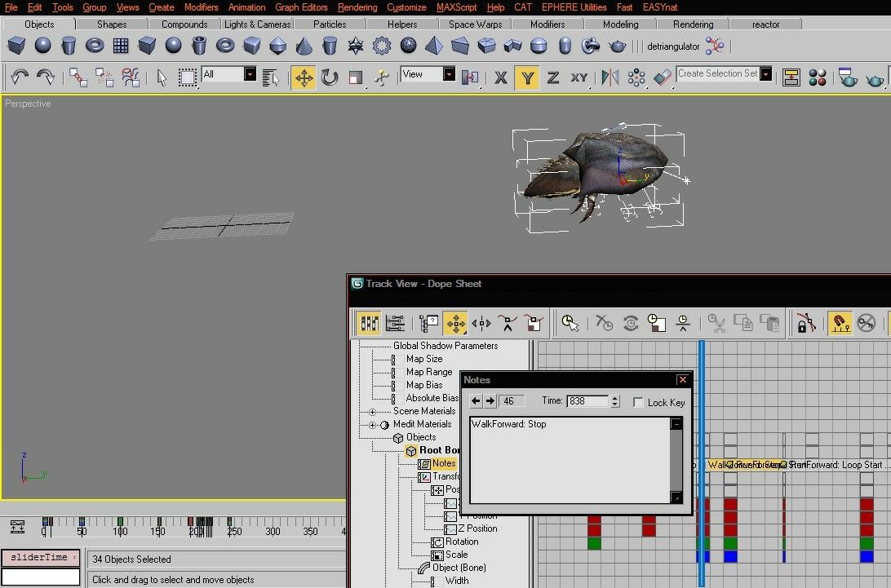
Task: Open the Material Editor spheres icon
Action: click(x=817, y=77)
